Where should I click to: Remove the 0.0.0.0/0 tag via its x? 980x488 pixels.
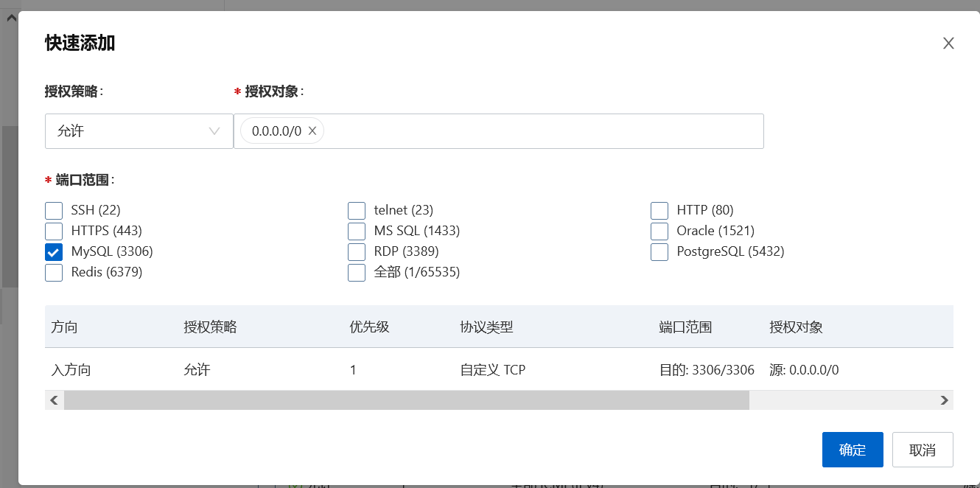pos(312,131)
